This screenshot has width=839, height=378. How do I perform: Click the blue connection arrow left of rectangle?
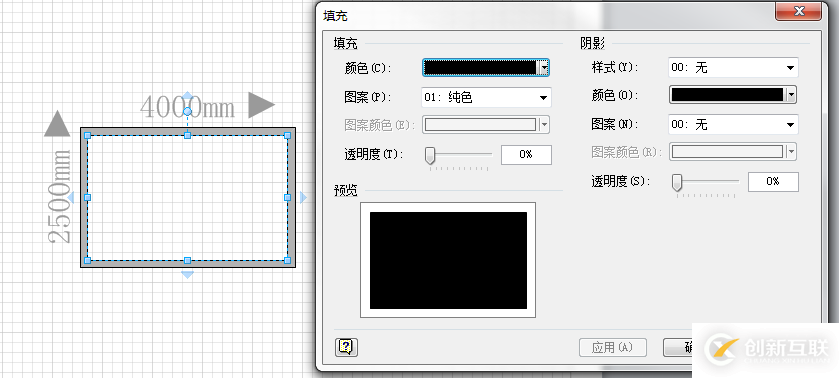coord(71,198)
